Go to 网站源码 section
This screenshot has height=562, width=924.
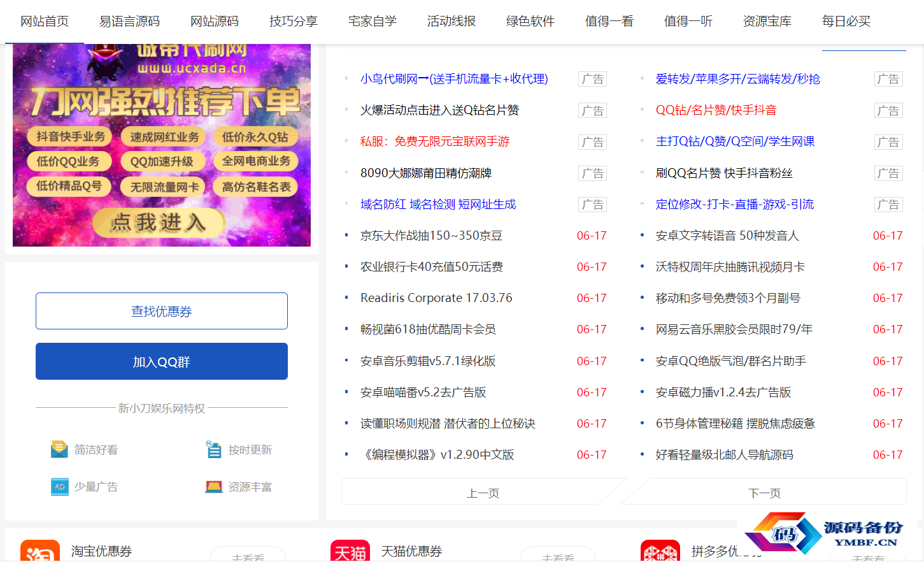tap(215, 21)
